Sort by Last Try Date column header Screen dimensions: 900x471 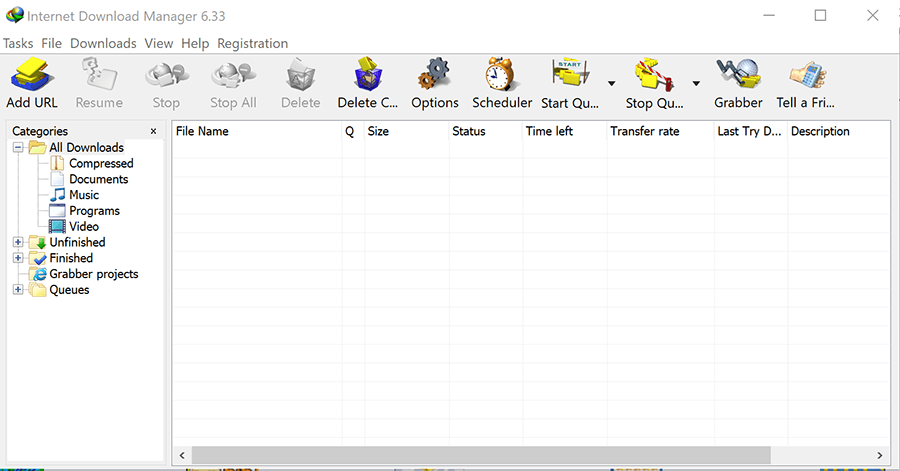click(751, 131)
